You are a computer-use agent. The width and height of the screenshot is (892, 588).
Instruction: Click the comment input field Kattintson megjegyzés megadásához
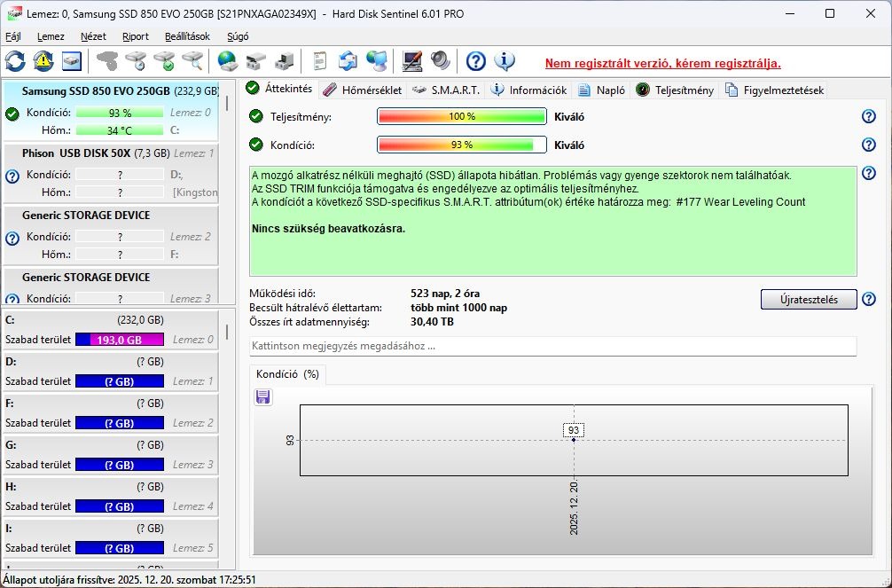[x=553, y=346]
